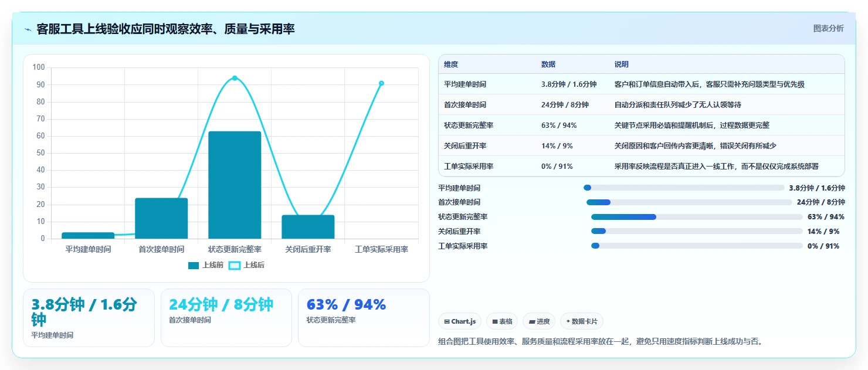Click the 数据 column header
868x370 pixels.
[548, 65]
